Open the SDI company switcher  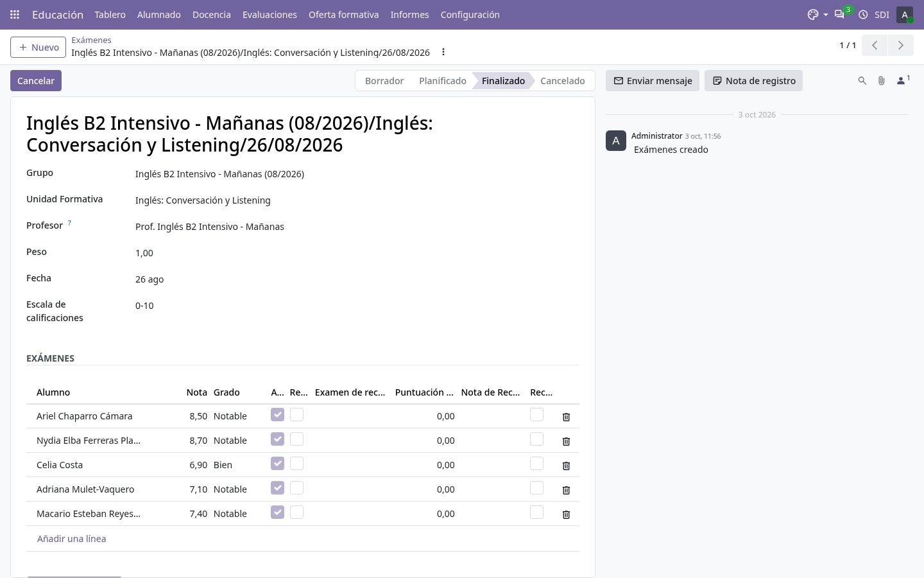pos(882,14)
